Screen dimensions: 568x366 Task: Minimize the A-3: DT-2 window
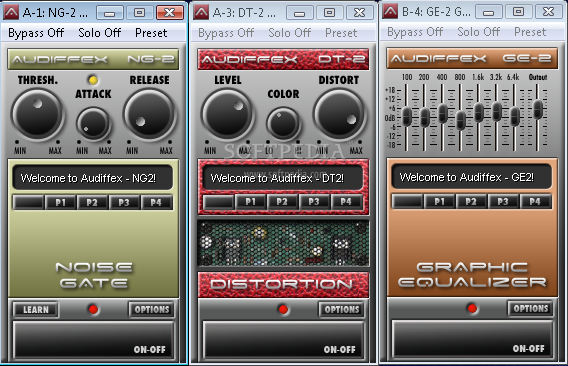pos(300,13)
